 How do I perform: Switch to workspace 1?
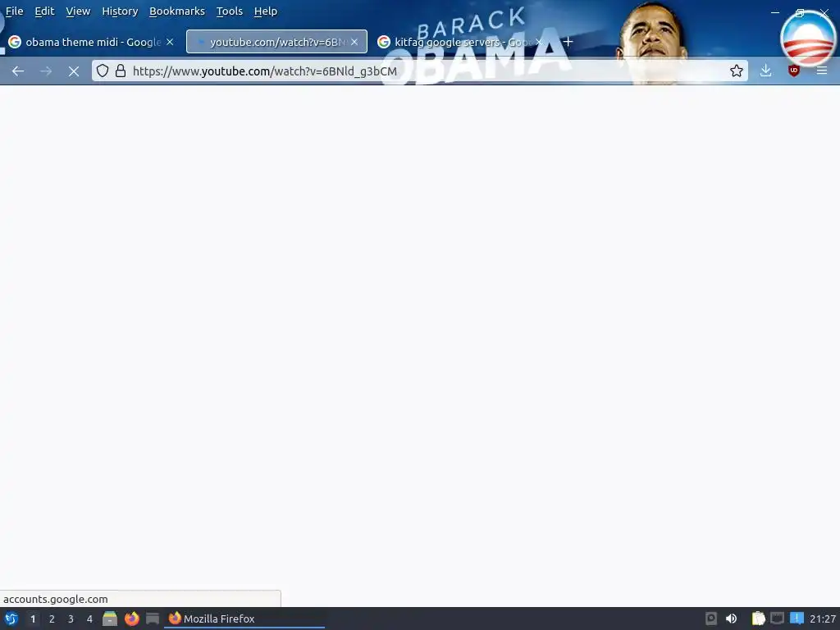point(33,619)
